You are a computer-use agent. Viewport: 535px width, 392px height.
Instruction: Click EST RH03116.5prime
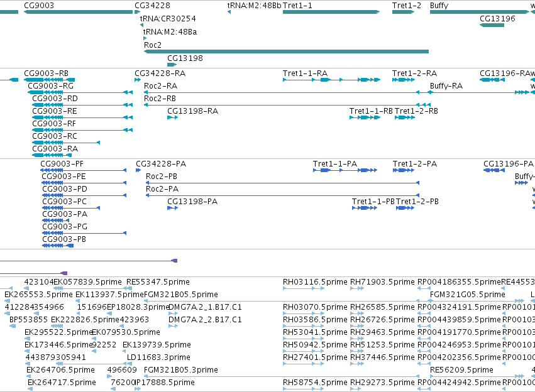pos(315,282)
